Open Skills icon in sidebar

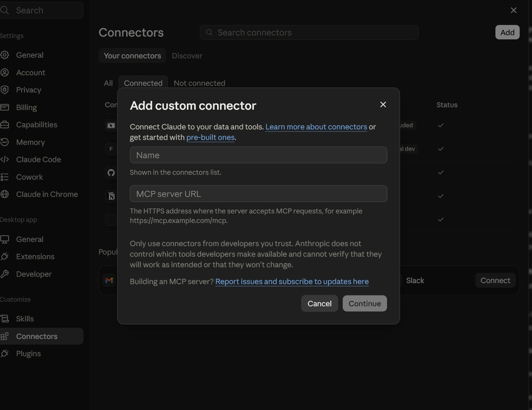point(5,319)
